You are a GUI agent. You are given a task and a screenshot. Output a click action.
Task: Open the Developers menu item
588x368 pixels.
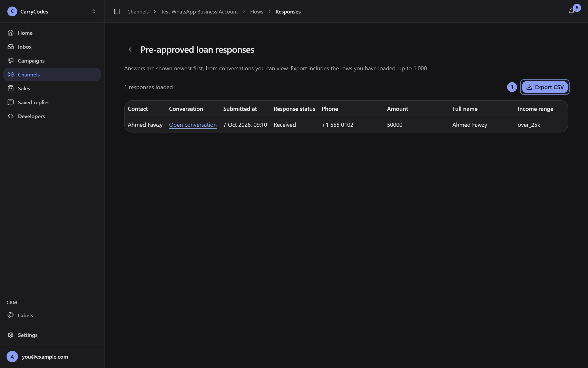[x=52, y=116]
